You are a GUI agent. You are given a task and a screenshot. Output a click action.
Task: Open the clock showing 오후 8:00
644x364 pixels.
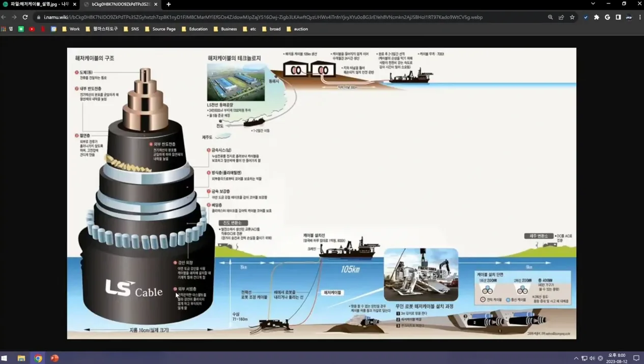pyautogui.click(x=617, y=358)
